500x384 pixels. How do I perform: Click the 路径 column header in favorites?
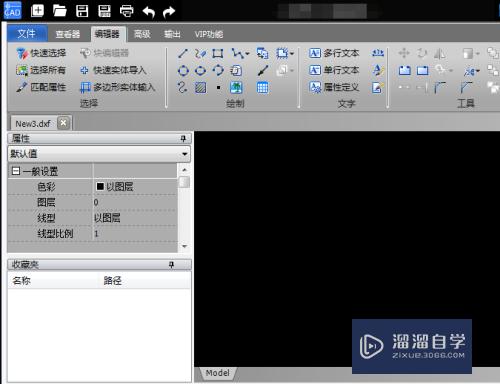coord(144,281)
